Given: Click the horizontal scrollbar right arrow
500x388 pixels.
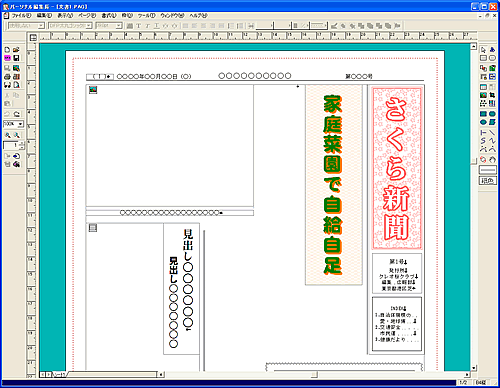Looking at the screenshot, I should click(467, 375).
